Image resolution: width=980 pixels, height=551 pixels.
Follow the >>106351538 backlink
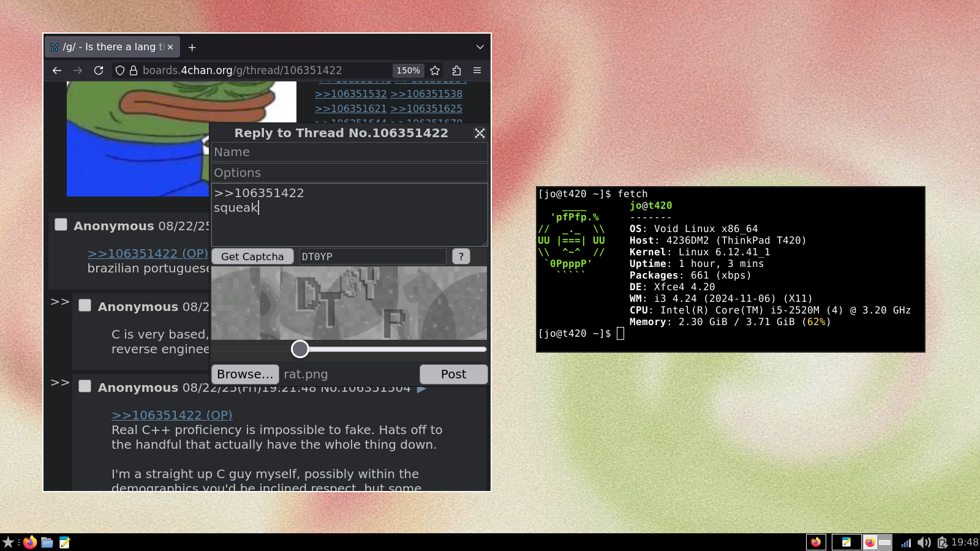[x=426, y=94]
